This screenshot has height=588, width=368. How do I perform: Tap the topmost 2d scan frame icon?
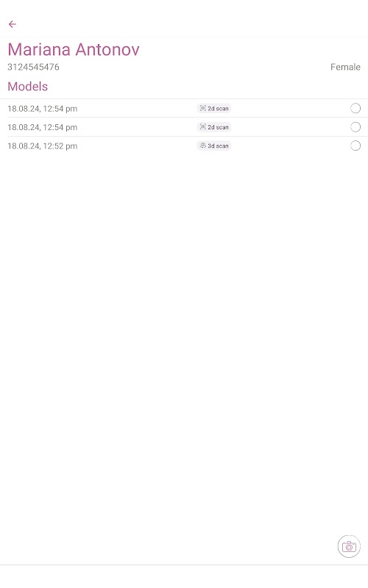[203, 108]
